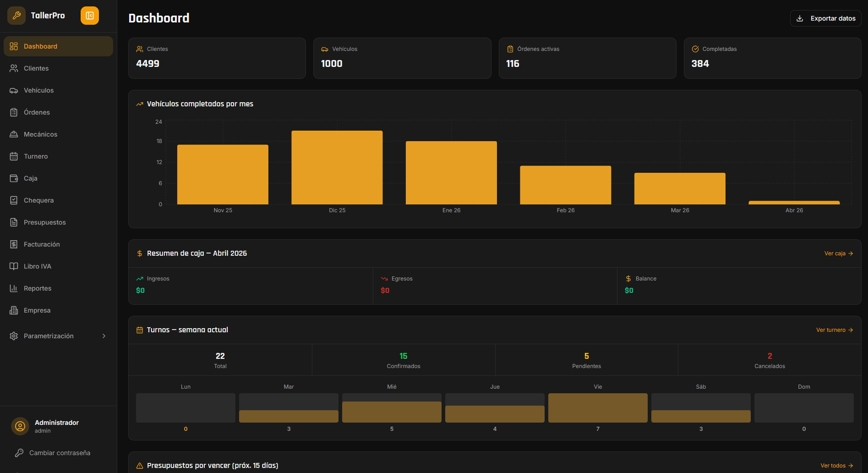Collapse the sidebar with the orange toggle button
868x473 pixels.
90,16
